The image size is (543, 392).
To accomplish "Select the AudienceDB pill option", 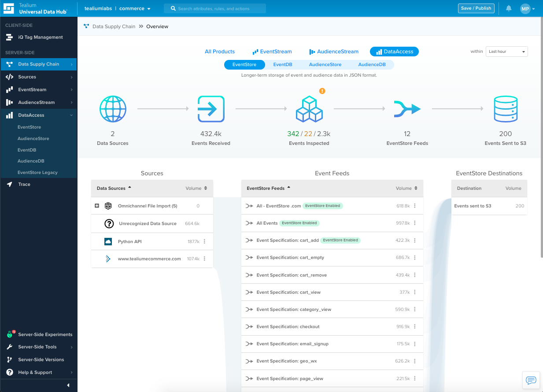I will point(372,65).
